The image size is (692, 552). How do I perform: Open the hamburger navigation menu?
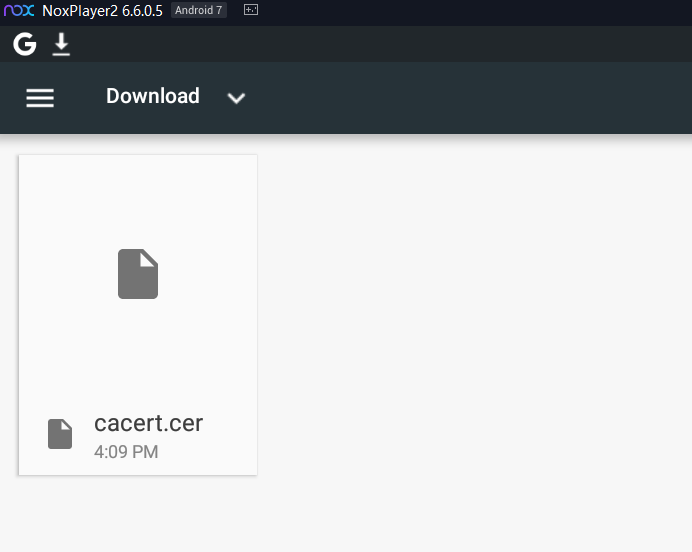40,97
